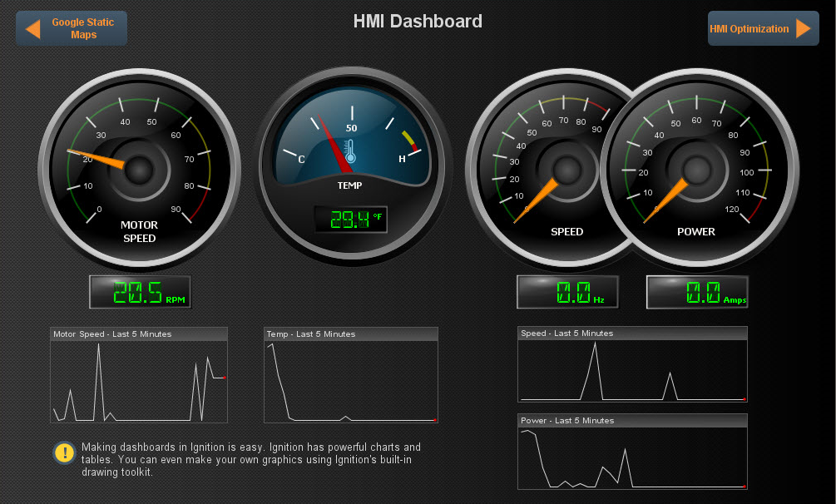
Task: Click the 0.0 Hz digital readout
Action: pos(567,292)
